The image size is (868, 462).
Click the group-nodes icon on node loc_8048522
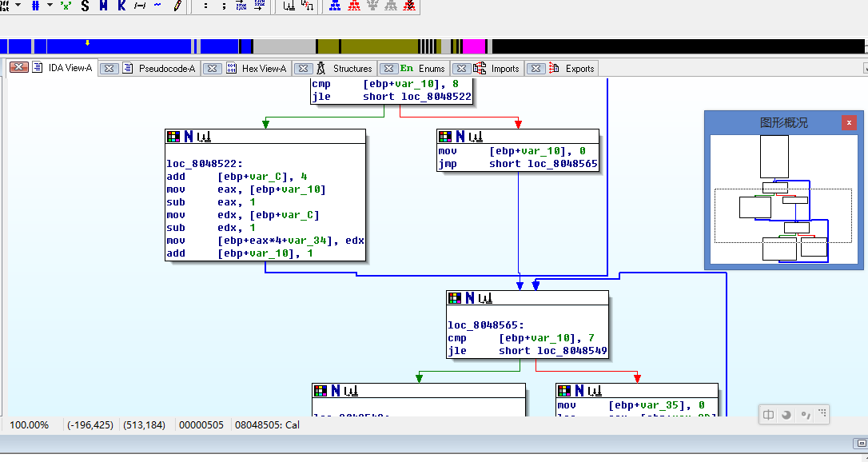[204, 137]
